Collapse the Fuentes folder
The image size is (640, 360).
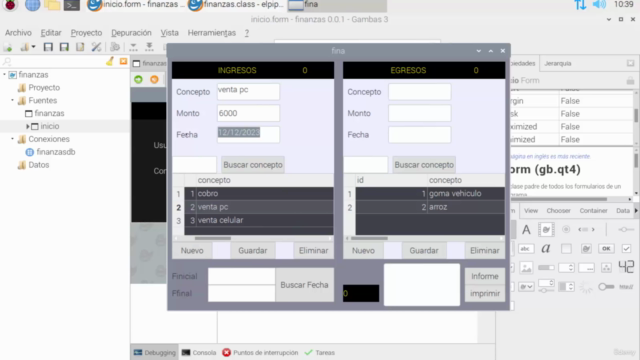[12, 100]
